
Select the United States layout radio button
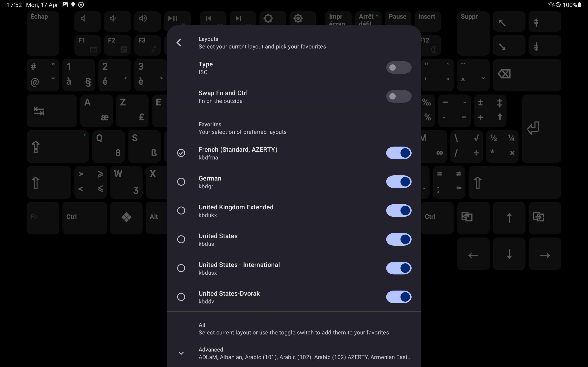181,239
